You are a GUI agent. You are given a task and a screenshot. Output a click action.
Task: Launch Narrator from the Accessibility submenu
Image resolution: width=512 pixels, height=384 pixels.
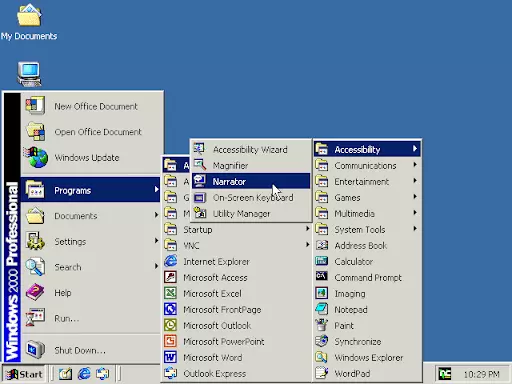tap(251, 181)
